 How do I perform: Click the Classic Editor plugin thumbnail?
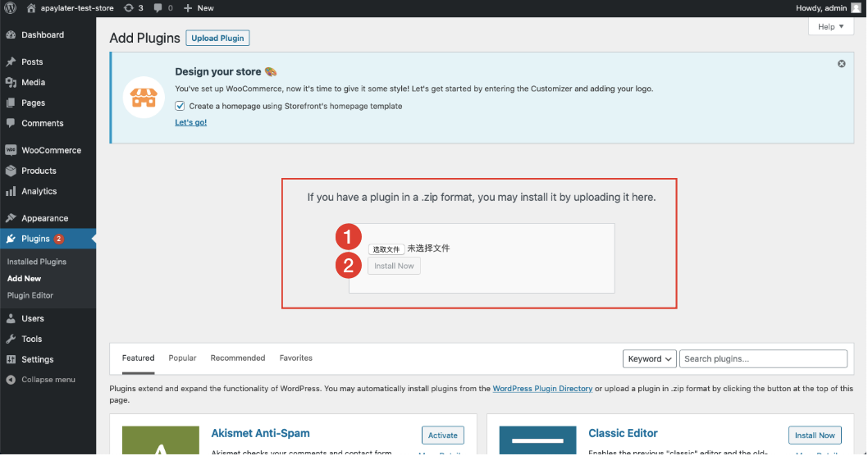tap(537, 440)
